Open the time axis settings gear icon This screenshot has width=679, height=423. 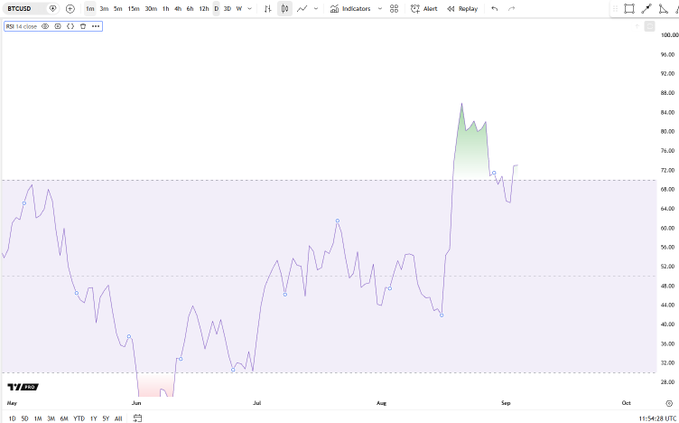(669, 403)
